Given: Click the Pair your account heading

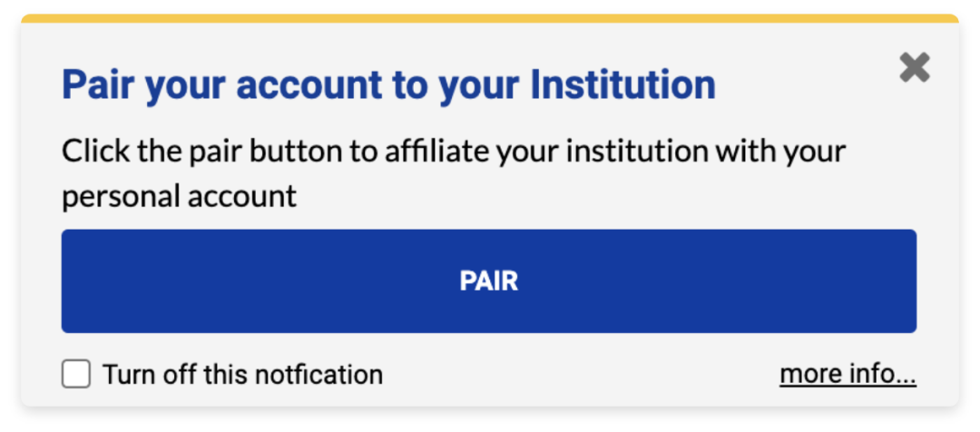Looking at the screenshot, I should [x=388, y=85].
